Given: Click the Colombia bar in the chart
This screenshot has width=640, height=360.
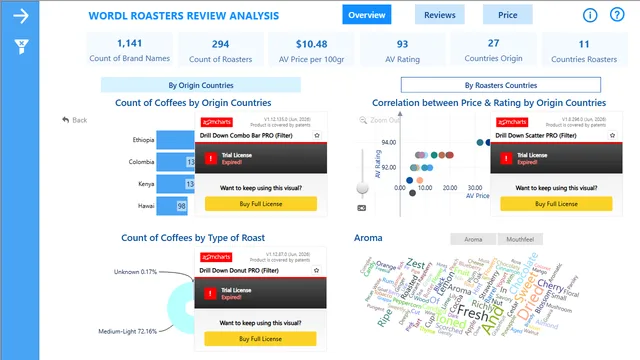Looking at the screenshot, I should point(176,162).
